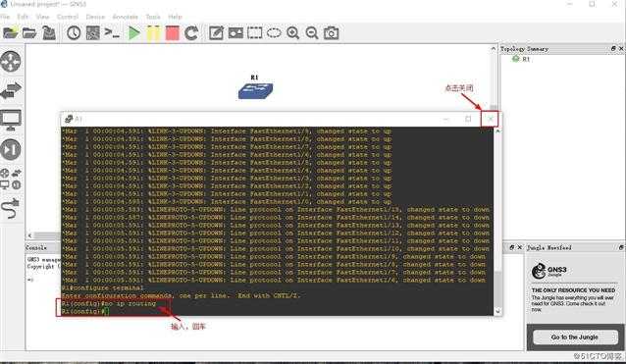The image size is (626, 364).
Task: Click the New project toolbar icon
Action: 11,32
